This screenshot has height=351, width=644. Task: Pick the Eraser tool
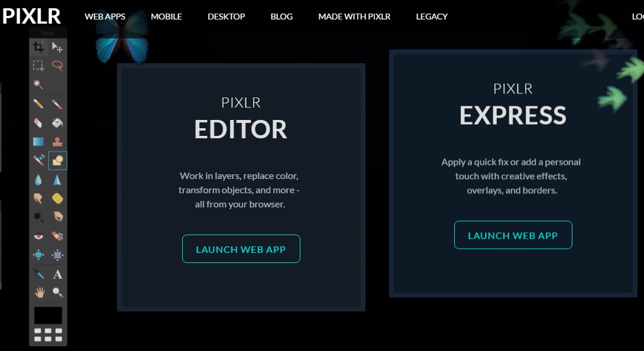point(38,122)
